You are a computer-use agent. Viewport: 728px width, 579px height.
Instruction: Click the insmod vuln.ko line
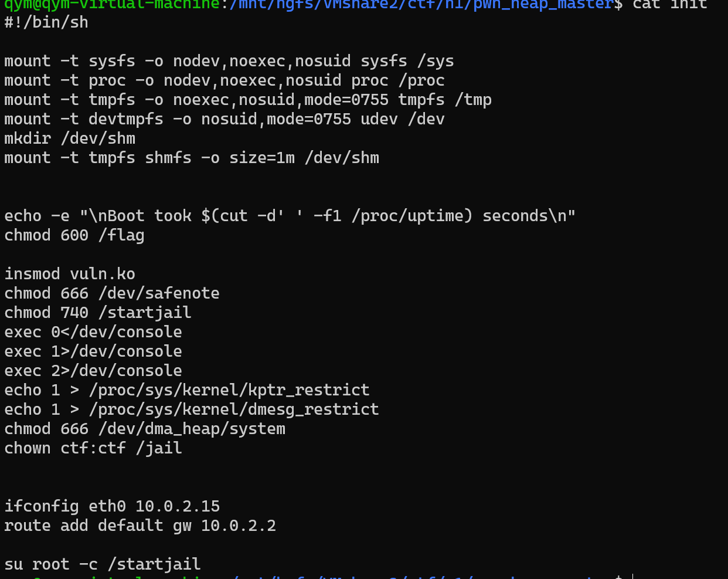70,274
